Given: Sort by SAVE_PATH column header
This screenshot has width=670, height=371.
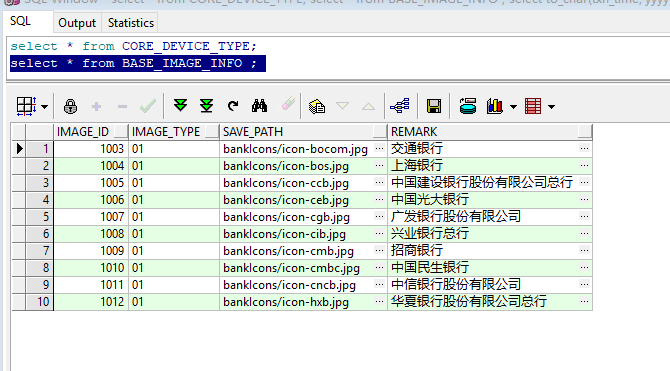Looking at the screenshot, I should point(303,131).
